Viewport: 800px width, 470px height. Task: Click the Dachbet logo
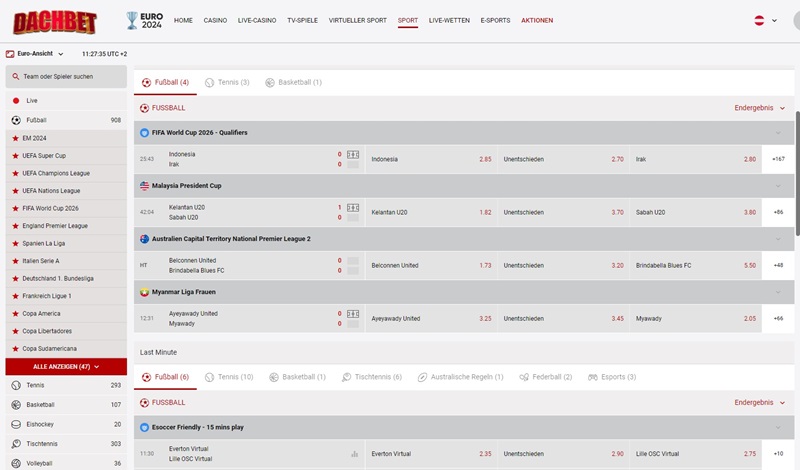click(x=55, y=22)
